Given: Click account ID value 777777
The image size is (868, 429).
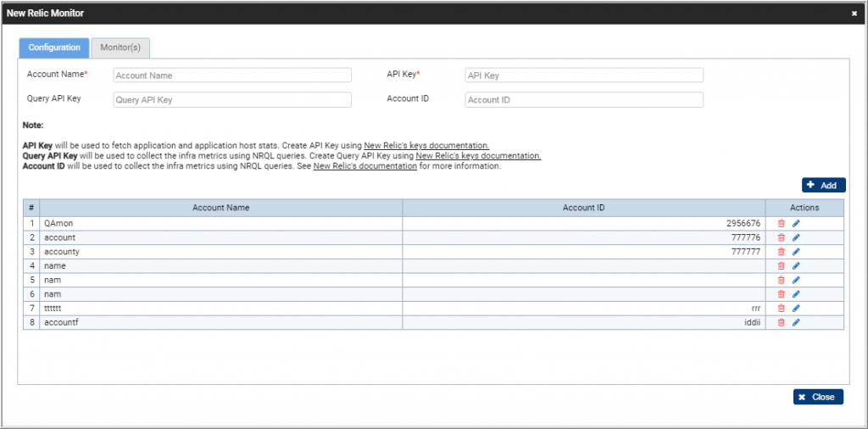Looking at the screenshot, I should point(746,251).
